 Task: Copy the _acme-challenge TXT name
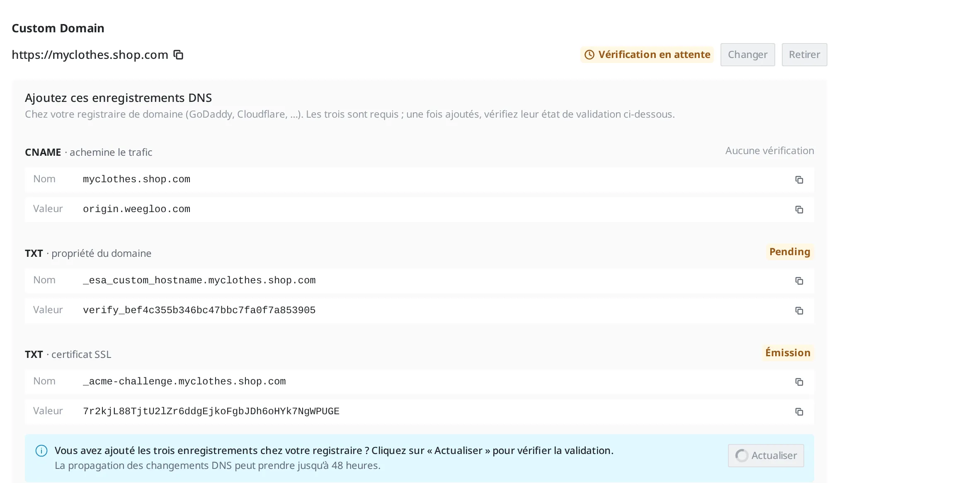[x=799, y=382]
